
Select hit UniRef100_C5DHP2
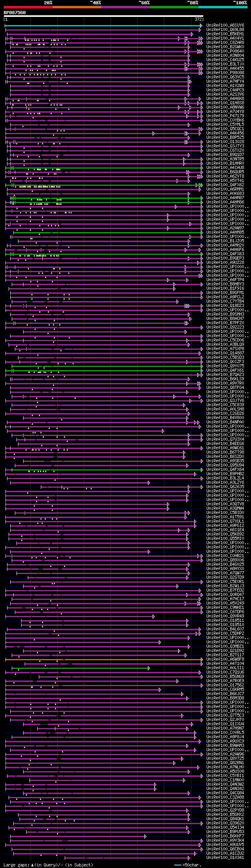coord(225,633)
